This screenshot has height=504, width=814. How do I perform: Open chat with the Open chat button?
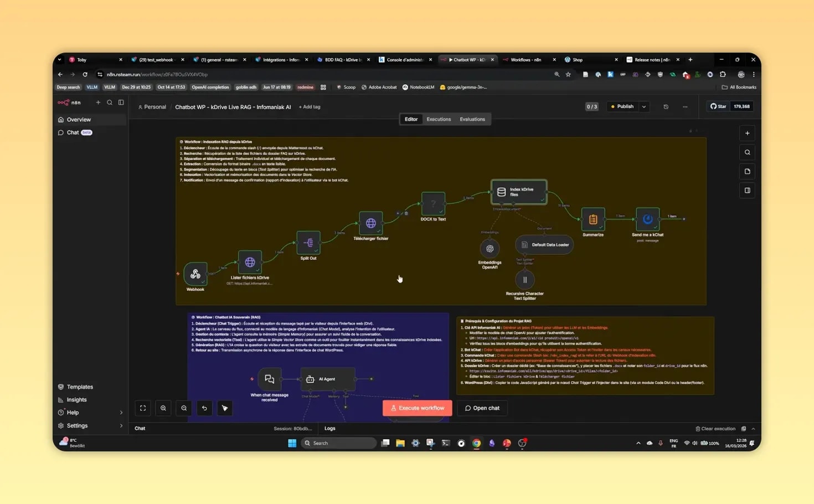[482, 408]
